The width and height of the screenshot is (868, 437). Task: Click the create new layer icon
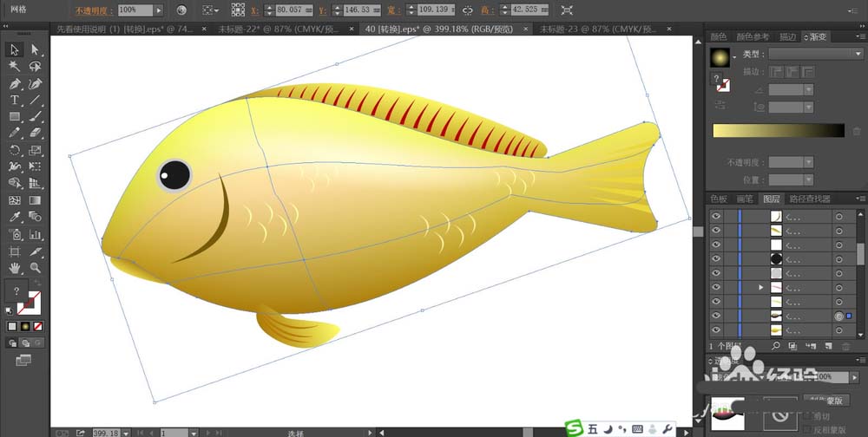tap(828, 346)
